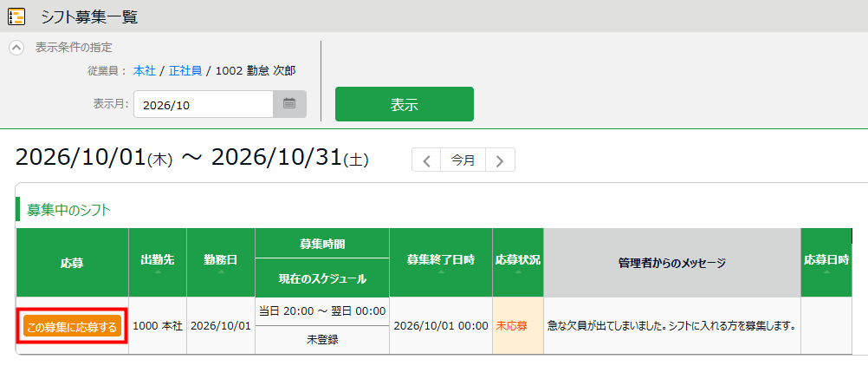Collapse the 表示条件の指定 section
Image resolution: width=868 pixels, height=366 pixels.
click(16, 48)
